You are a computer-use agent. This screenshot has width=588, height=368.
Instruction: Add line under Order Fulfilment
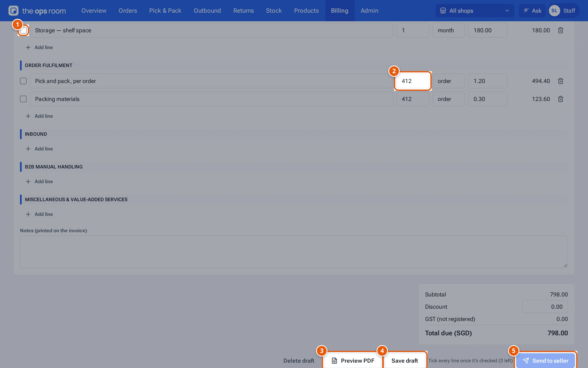tap(39, 116)
